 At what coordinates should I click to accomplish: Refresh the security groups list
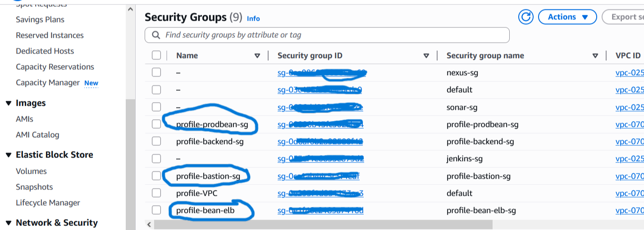tap(525, 17)
